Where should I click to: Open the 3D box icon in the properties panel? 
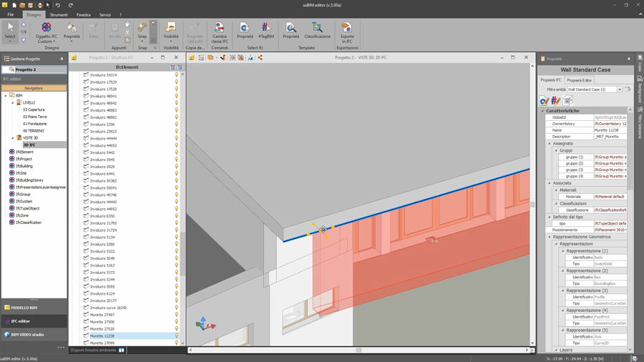(x=567, y=101)
